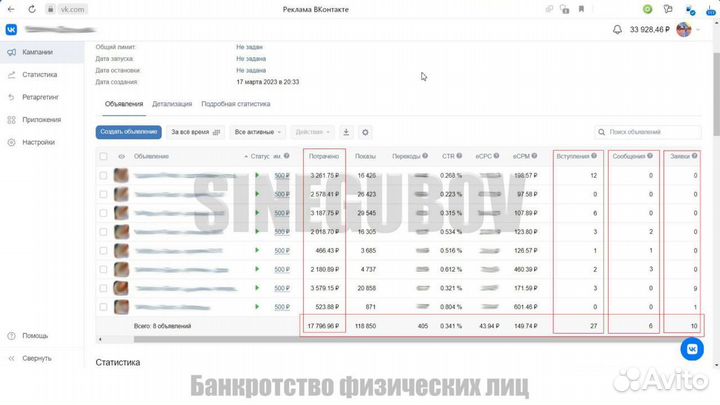The height and width of the screenshot is (405, 720).
Task: Focus the Поиск объявлений search field
Action: (648, 132)
